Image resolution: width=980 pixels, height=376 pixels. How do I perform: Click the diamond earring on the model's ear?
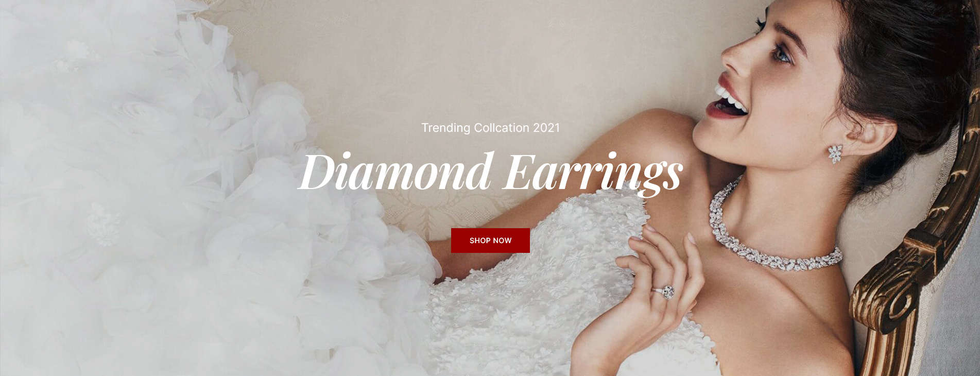coord(835,153)
